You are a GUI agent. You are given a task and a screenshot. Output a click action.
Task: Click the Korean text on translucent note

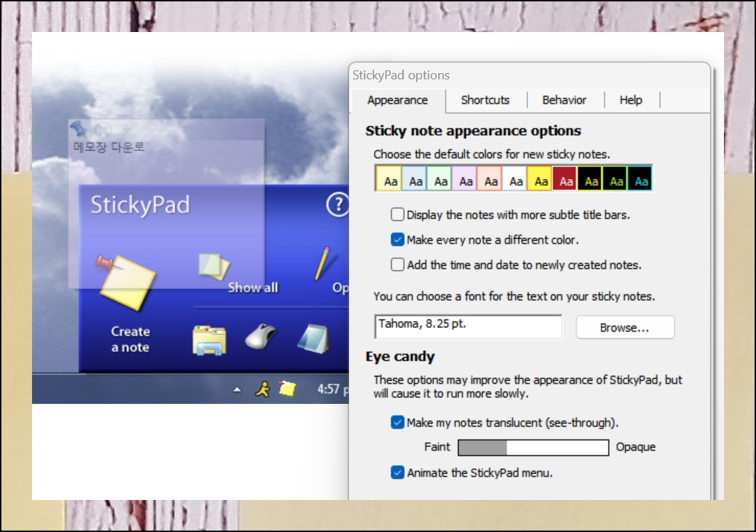(x=109, y=147)
